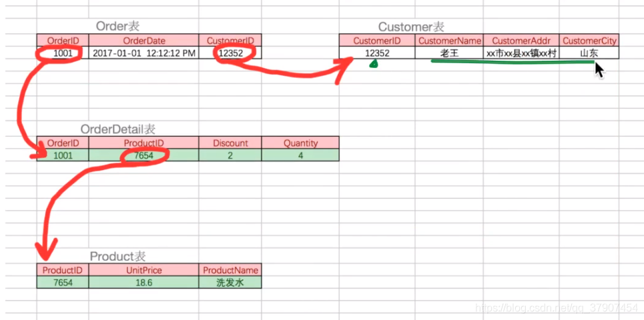Select the Quantity header cell
The height and width of the screenshot is (320, 644).
300,143
